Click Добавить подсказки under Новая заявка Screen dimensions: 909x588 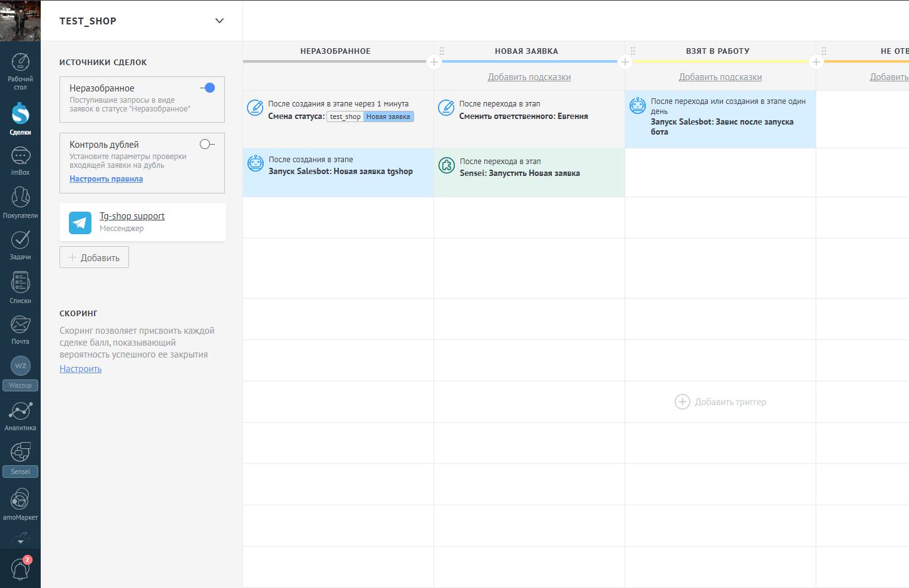(x=529, y=77)
